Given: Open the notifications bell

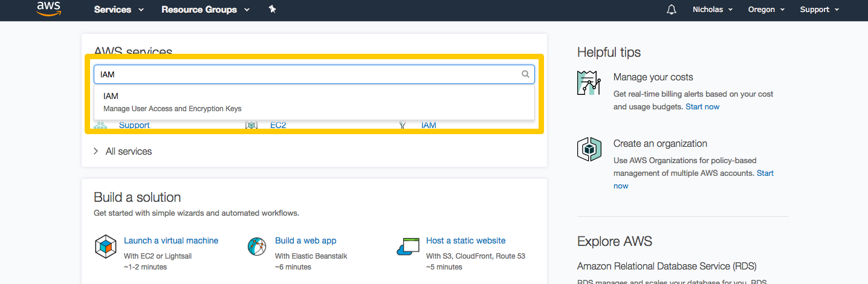Looking at the screenshot, I should click(x=671, y=10).
